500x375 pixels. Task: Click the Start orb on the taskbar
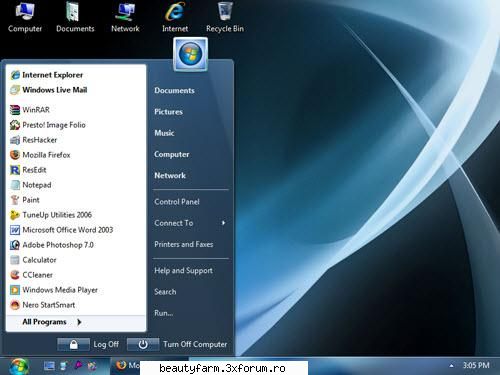pos(19,366)
